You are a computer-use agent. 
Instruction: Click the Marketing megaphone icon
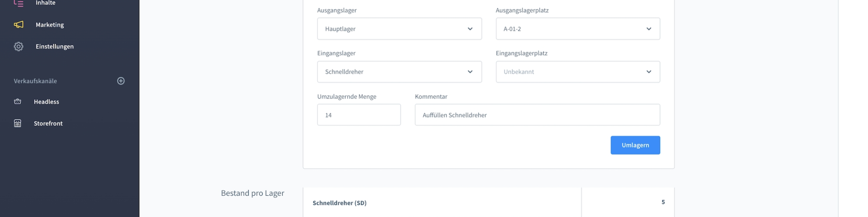(19, 24)
